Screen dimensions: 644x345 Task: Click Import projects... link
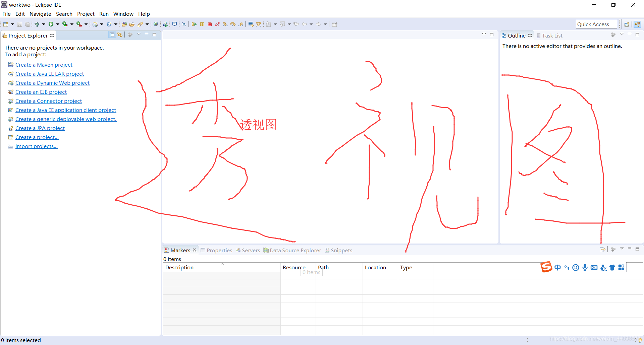point(37,146)
